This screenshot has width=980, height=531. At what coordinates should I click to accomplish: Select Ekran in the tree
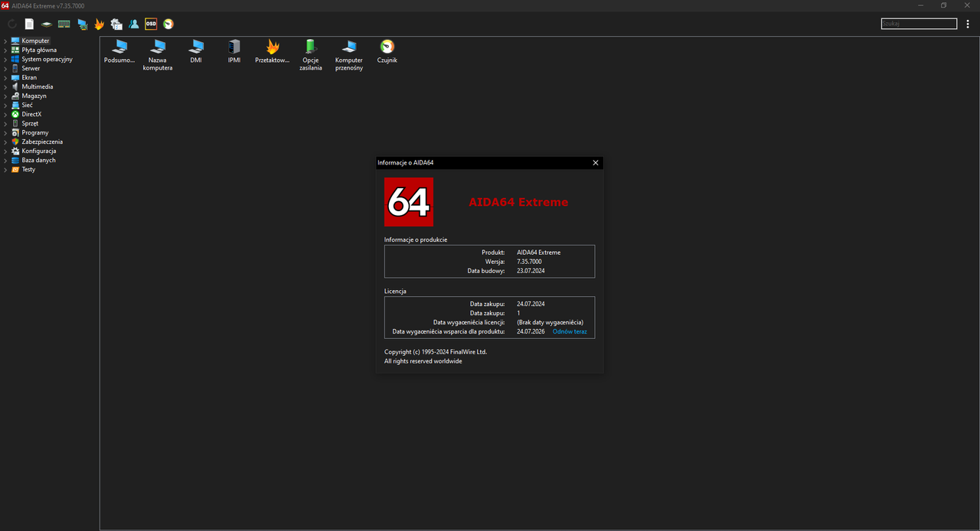pos(29,77)
